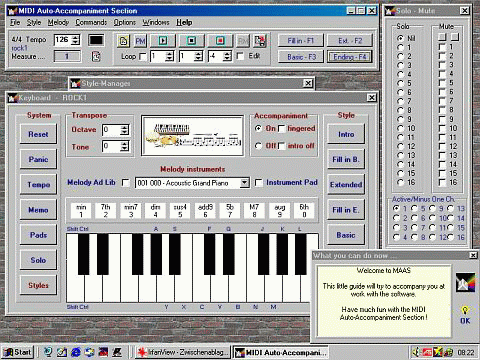480x360 pixels.
Task: Click the black beat indicator box
Action: click(96, 40)
